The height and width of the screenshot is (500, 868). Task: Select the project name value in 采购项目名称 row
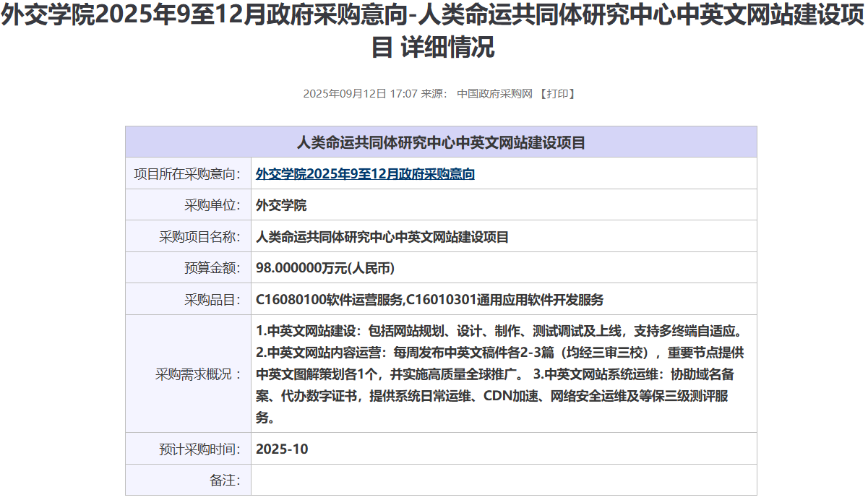coord(382,237)
